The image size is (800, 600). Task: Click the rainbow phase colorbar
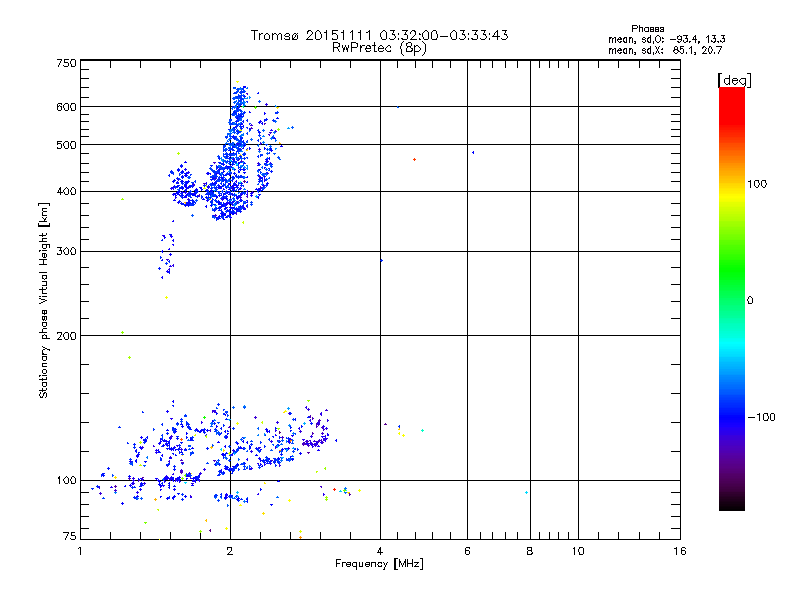tap(732, 298)
